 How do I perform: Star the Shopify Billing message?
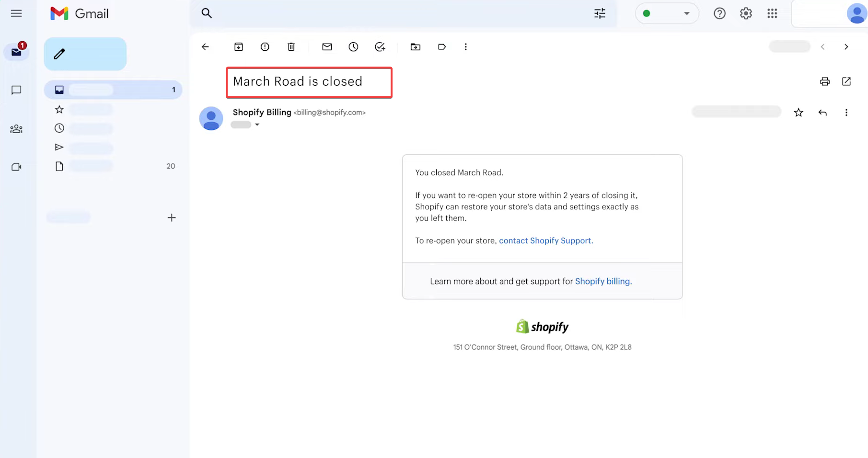click(x=799, y=113)
